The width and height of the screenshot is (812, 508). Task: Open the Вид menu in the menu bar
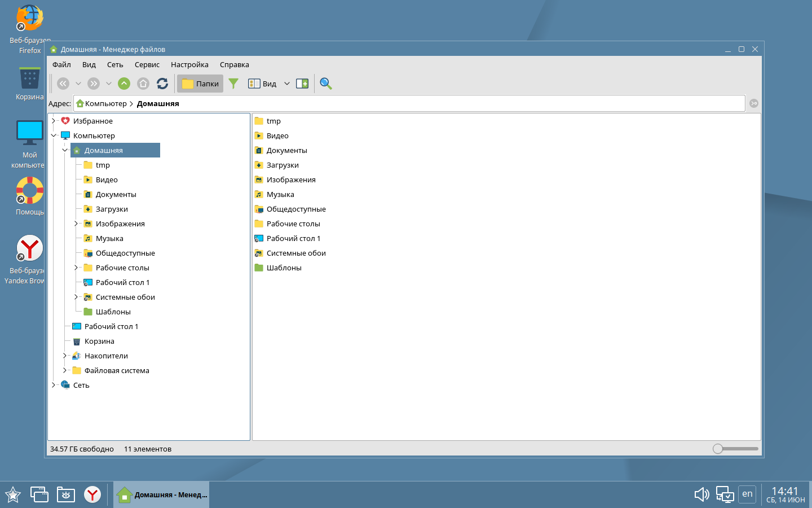pos(89,64)
